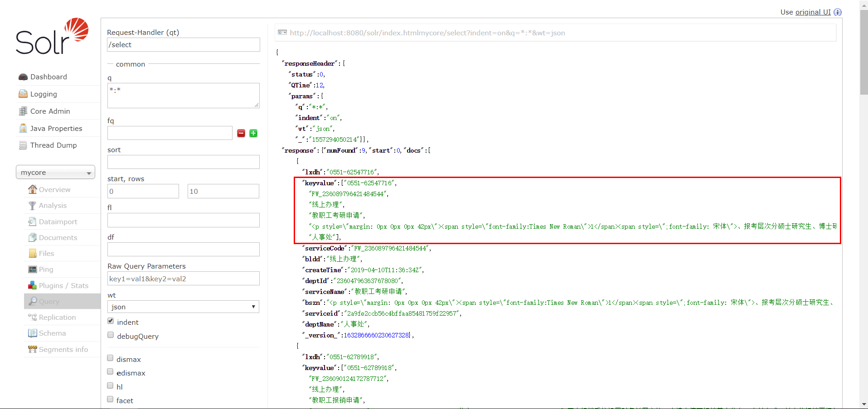Click the Java Properties icon
Screen dimensions: 868x409
click(23, 128)
